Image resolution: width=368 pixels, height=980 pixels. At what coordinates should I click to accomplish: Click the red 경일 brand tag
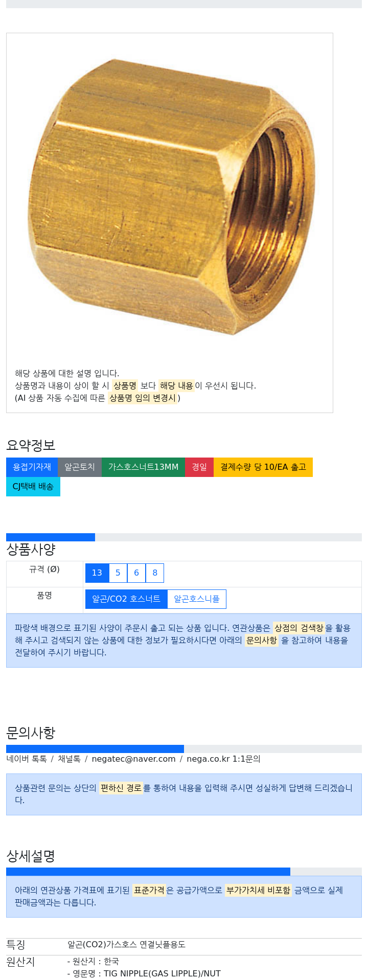(x=199, y=467)
